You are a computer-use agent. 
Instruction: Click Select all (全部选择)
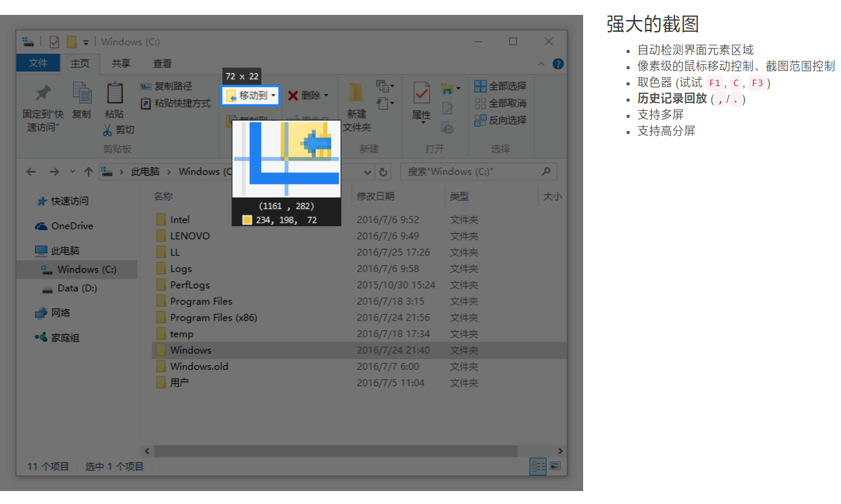[500, 86]
